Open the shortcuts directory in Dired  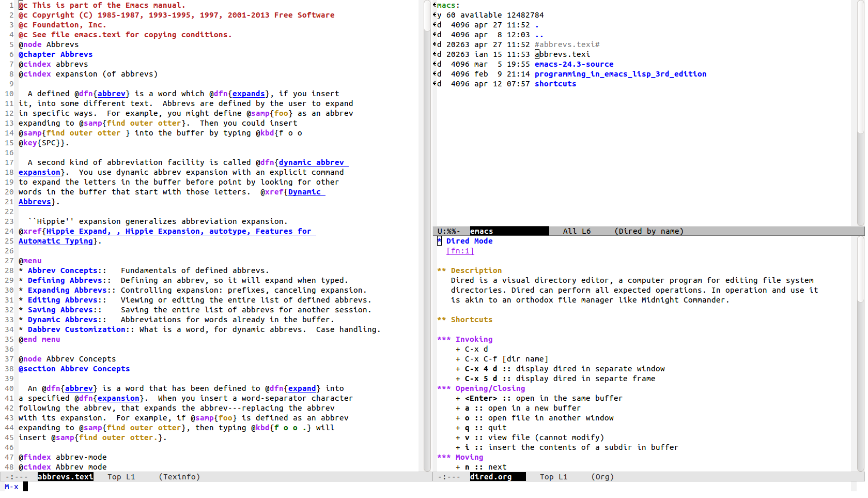(555, 84)
